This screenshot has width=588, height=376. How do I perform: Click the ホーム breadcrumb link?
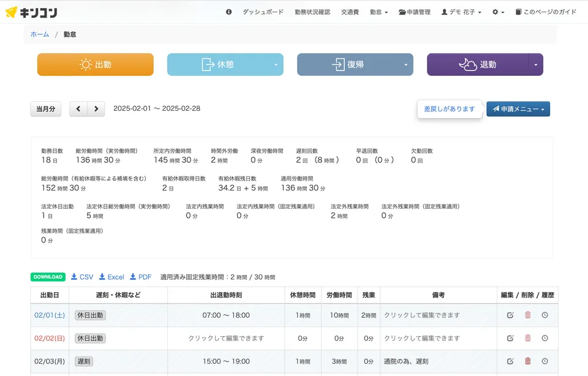(x=39, y=34)
